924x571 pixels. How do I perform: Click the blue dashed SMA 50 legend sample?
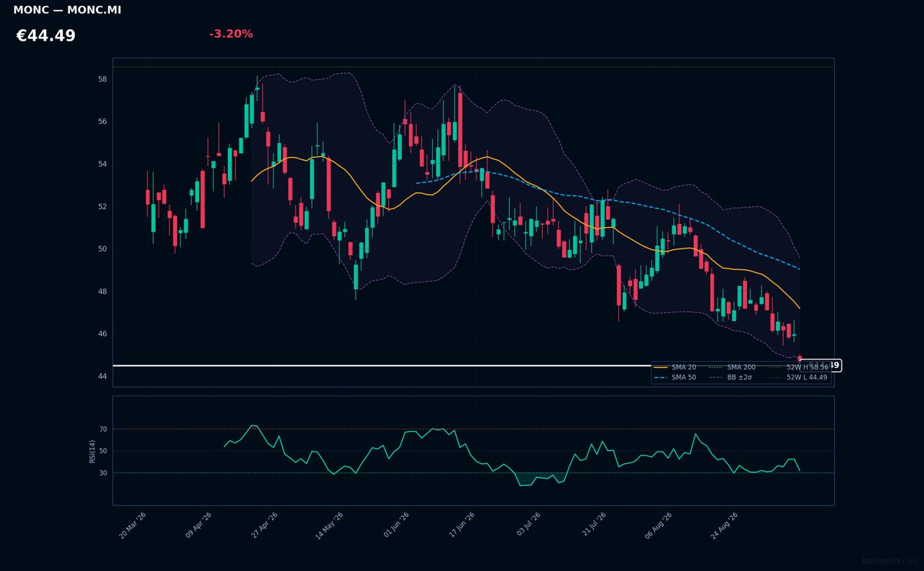pyautogui.click(x=661, y=378)
